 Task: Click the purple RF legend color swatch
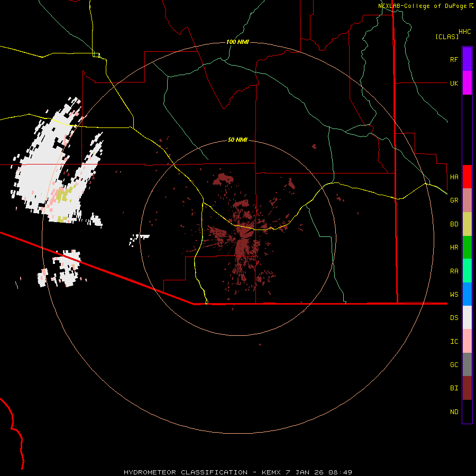tap(467, 59)
